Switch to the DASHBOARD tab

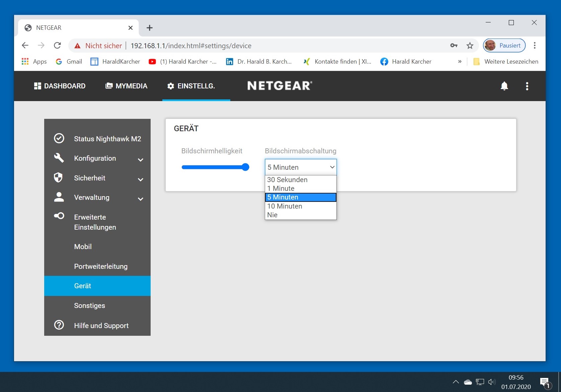60,86
